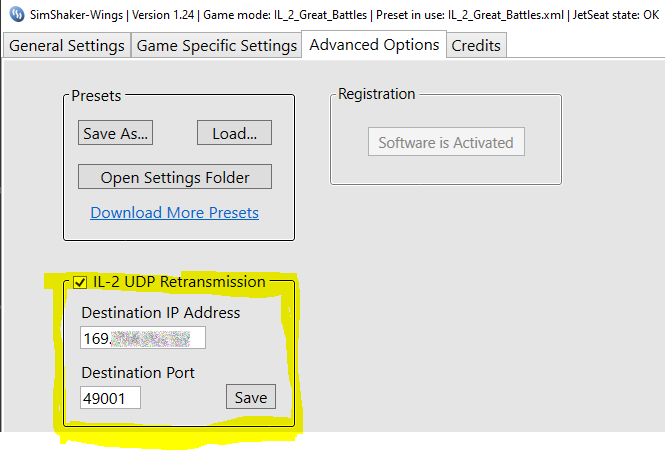Save the UDP retransmission settings
Viewport: 665px width, 450px height.
[251, 397]
